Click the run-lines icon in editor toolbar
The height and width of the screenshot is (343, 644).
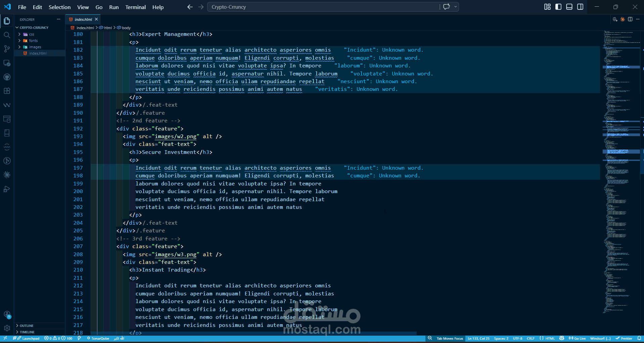point(615,19)
